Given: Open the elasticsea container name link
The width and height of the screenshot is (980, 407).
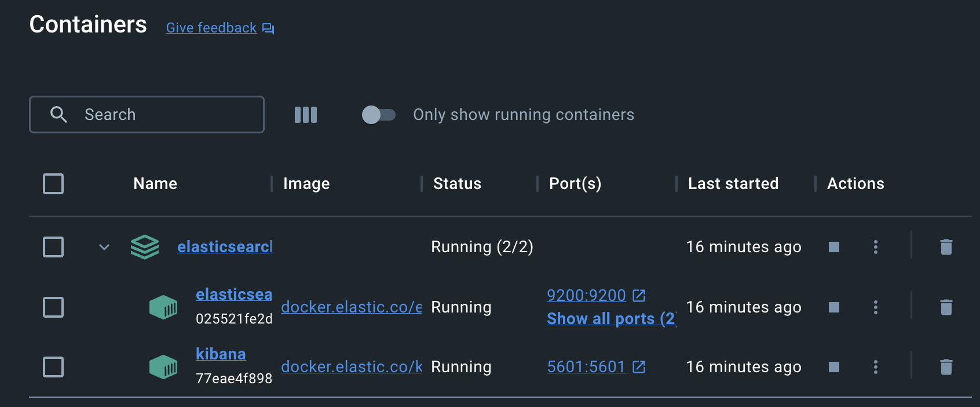Looking at the screenshot, I should [x=234, y=295].
